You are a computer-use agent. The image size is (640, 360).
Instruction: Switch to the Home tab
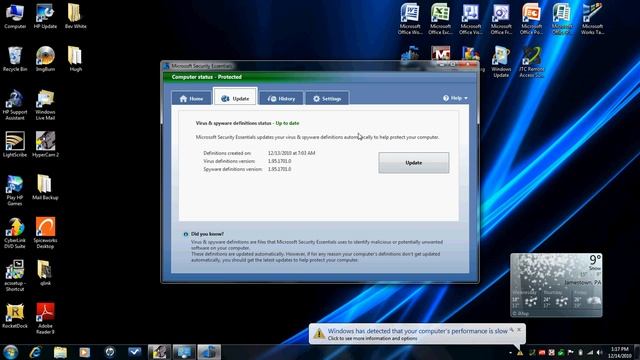point(191,98)
